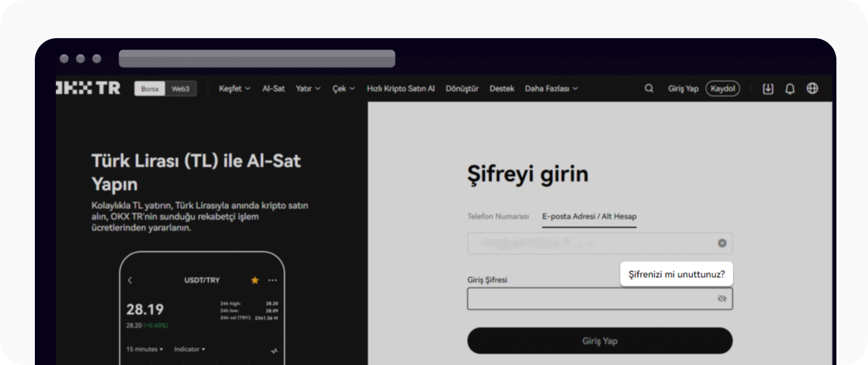Toggle password visibility eye icon
Viewport: 868px width, 365px height.
(722, 299)
